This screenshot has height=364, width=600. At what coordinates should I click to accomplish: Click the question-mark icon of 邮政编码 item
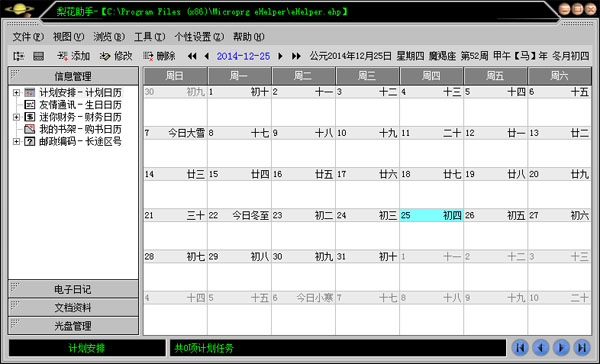[x=29, y=141]
